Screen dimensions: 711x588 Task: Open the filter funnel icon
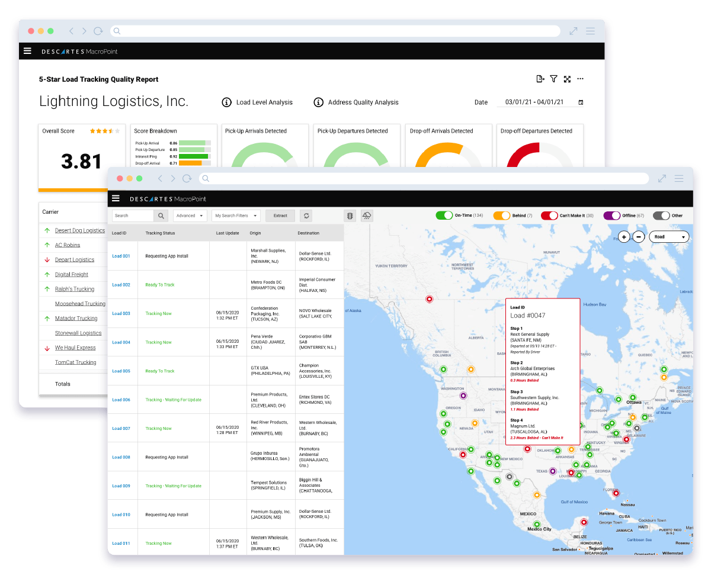(x=553, y=79)
